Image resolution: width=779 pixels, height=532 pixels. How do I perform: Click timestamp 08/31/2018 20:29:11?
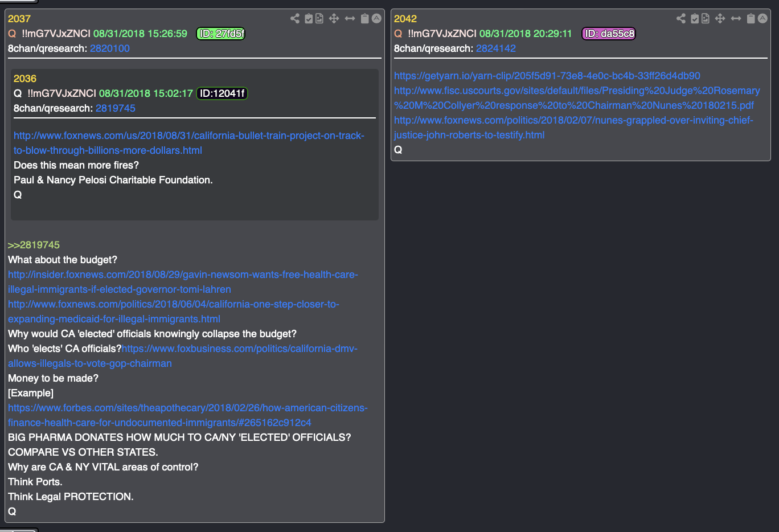click(526, 34)
